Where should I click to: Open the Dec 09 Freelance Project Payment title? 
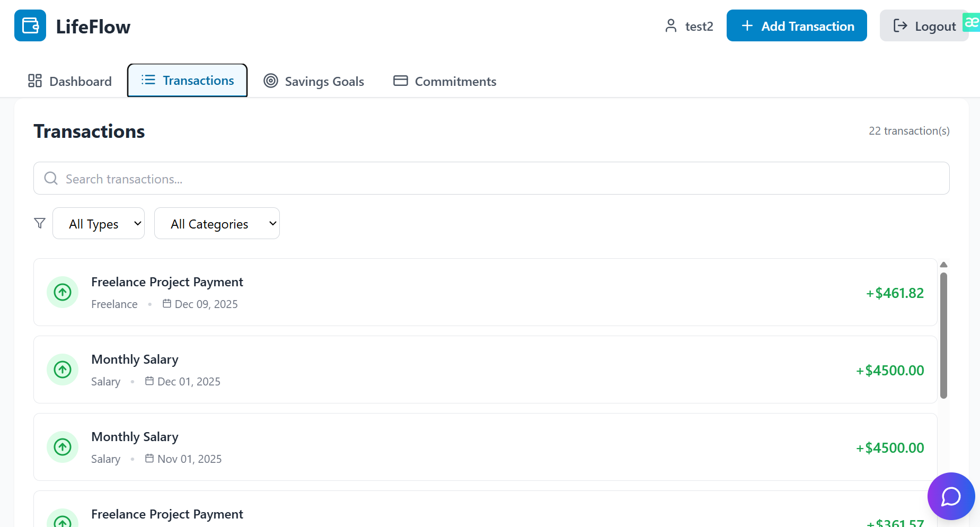click(167, 282)
